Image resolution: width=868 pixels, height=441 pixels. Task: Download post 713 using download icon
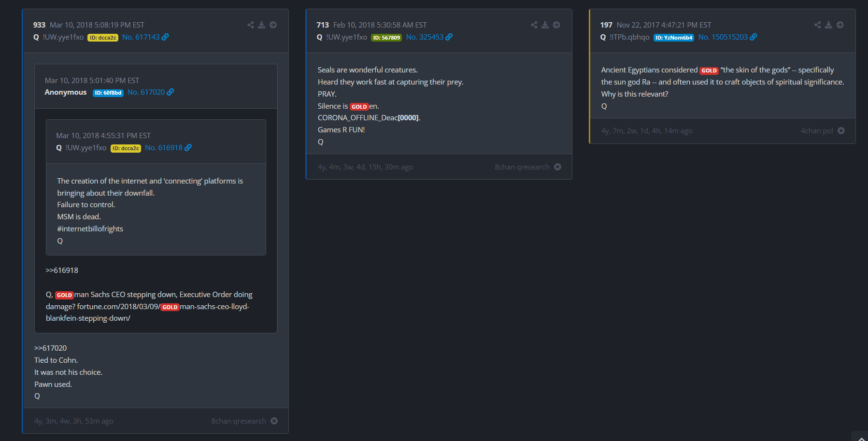545,25
